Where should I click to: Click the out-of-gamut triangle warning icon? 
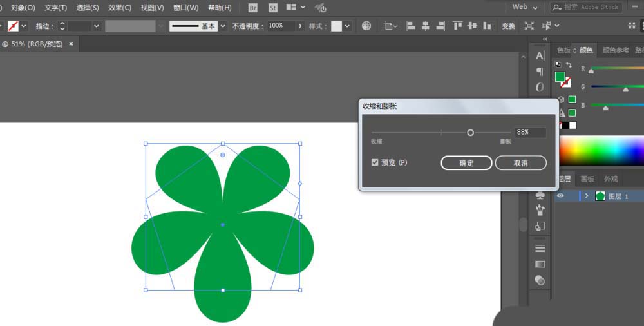pyautogui.click(x=562, y=113)
